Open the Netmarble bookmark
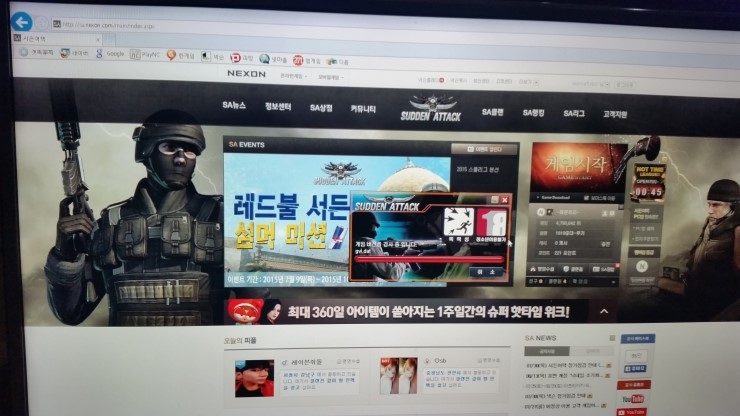740x416 pixels. pos(273,59)
